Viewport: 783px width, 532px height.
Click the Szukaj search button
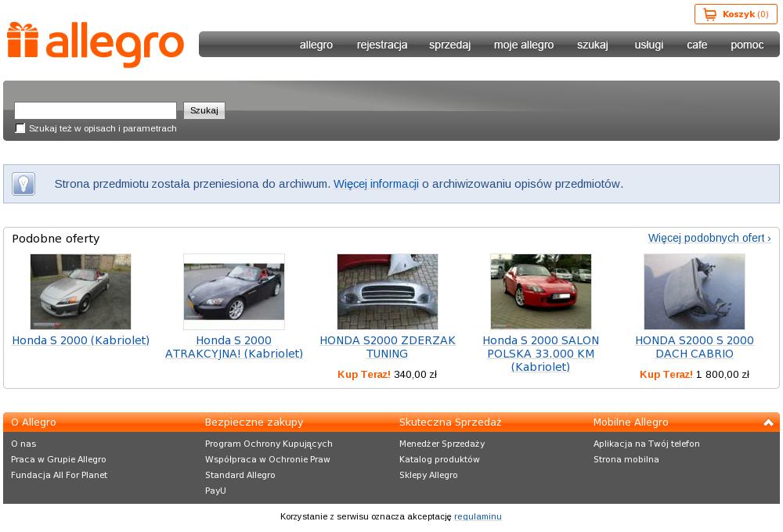coord(204,110)
